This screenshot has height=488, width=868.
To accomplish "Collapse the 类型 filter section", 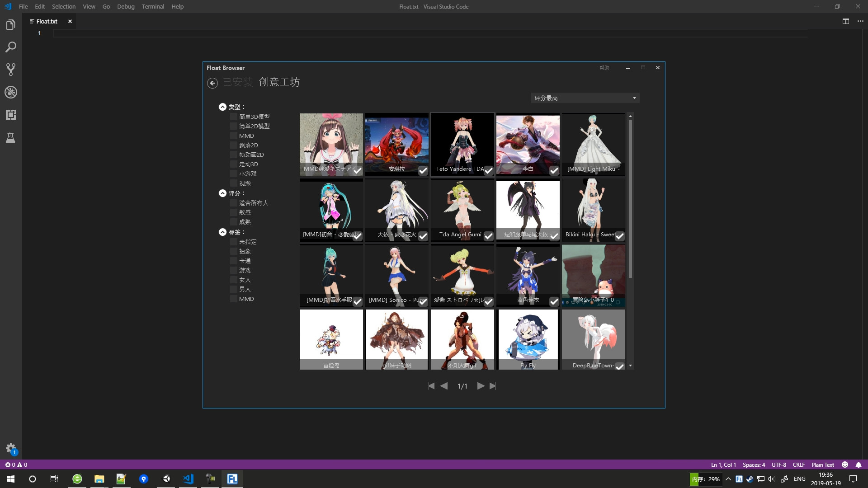I will (x=222, y=107).
